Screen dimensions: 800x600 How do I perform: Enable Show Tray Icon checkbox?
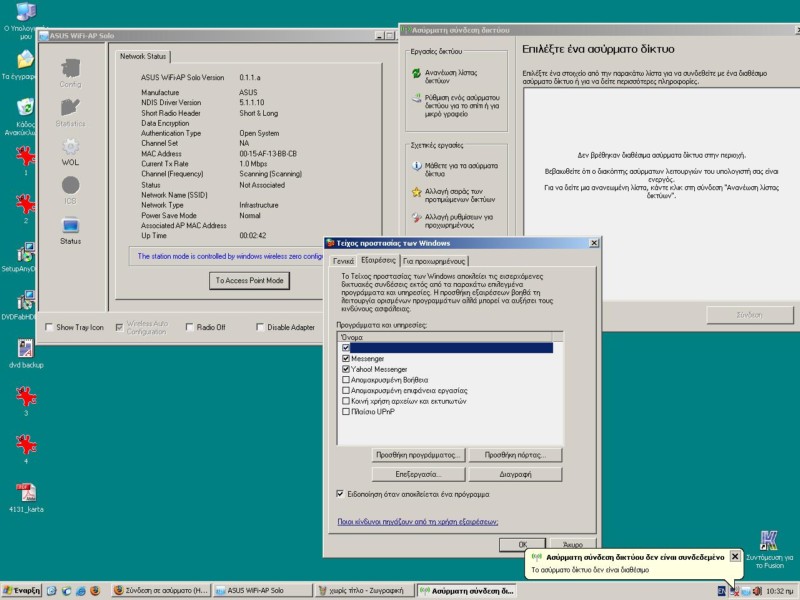click(49, 327)
